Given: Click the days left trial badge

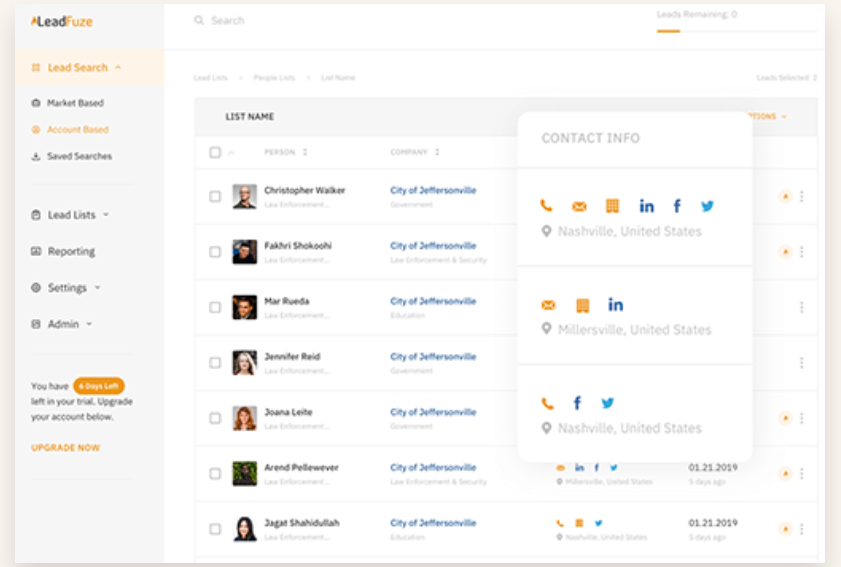Looking at the screenshot, I should [99, 386].
